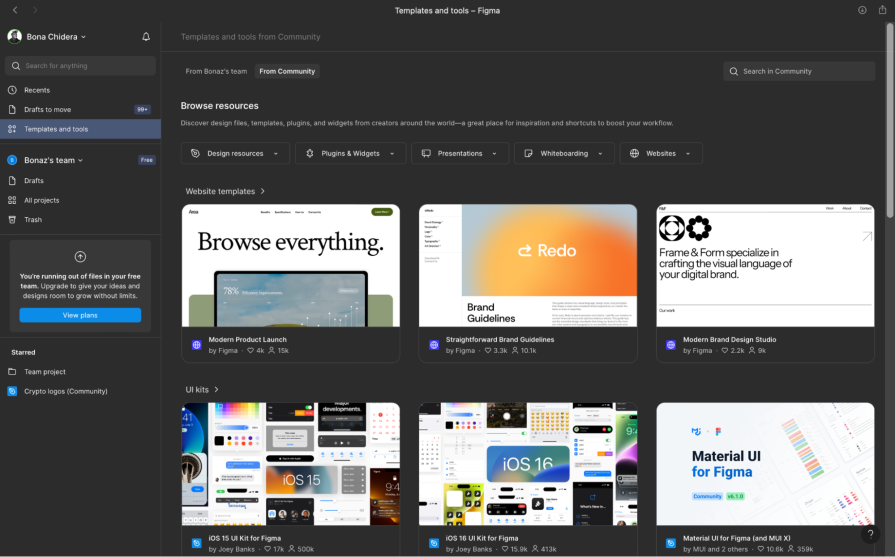The height and width of the screenshot is (557, 895).
Task: Click Modern Product Launch site icon
Action: 196,345
